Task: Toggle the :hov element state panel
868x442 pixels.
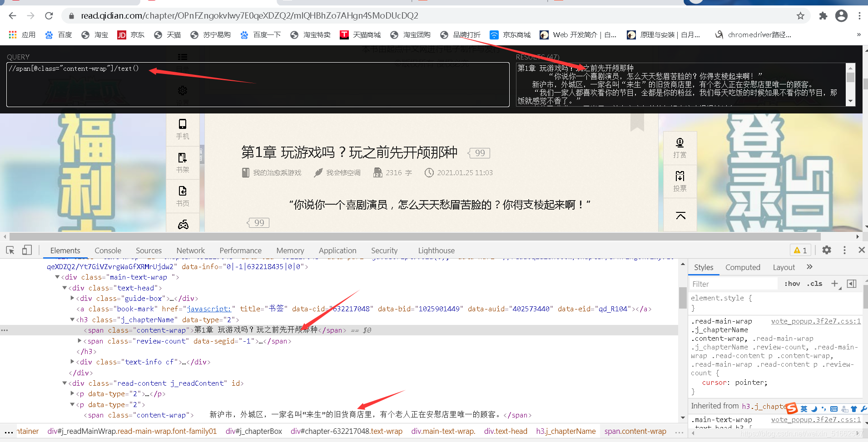Action: pos(792,284)
